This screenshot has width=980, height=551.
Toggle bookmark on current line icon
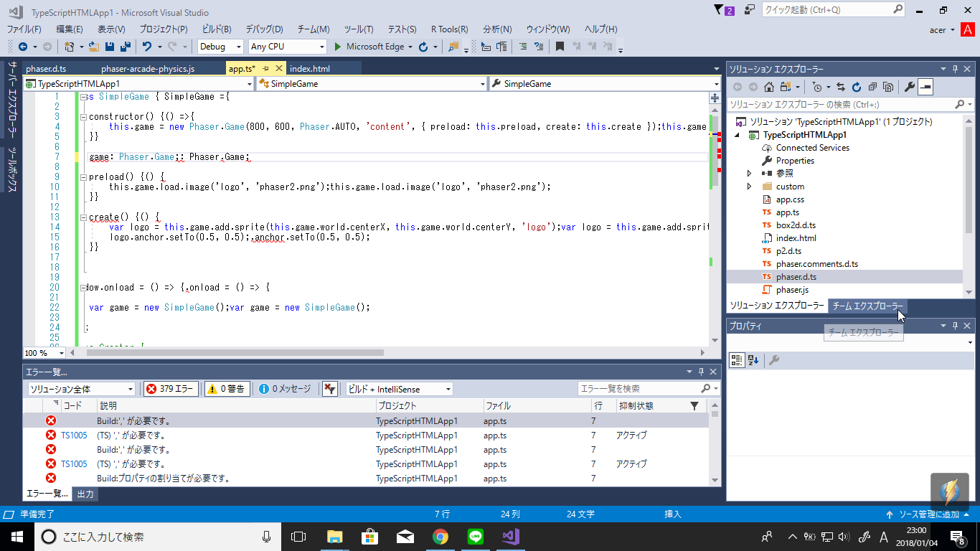[x=560, y=47]
